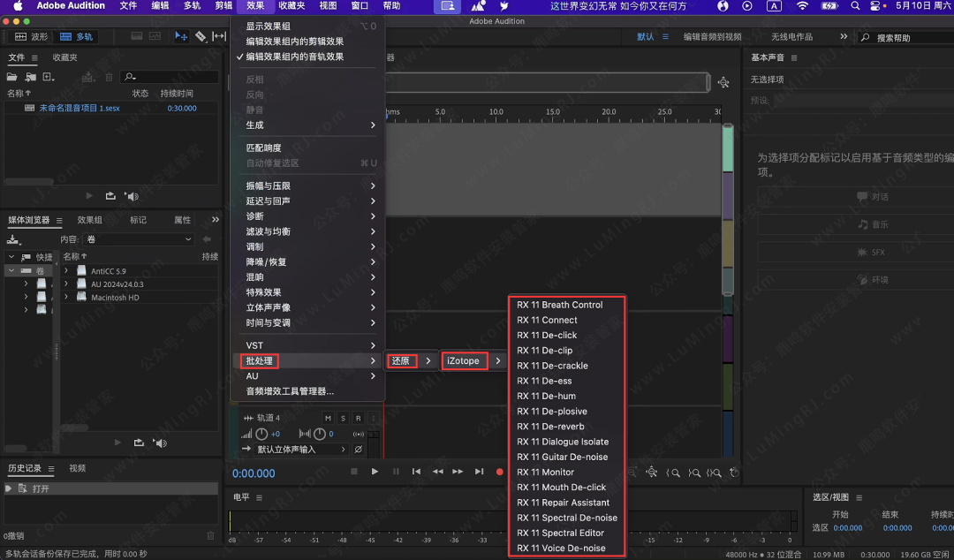Screen dimensions: 954x560
Task: Click the Stop button in transport controls
Action: [x=354, y=472]
